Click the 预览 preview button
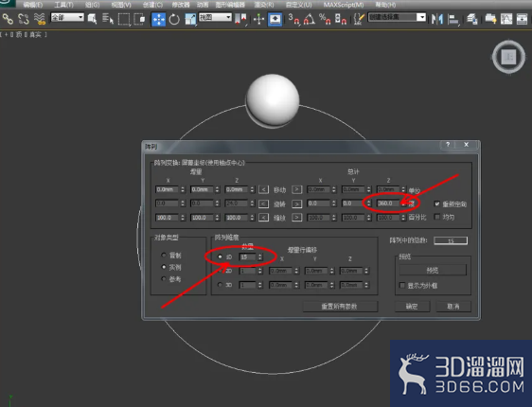The height and width of the screenshot is (407, 532). click(433, 270)
